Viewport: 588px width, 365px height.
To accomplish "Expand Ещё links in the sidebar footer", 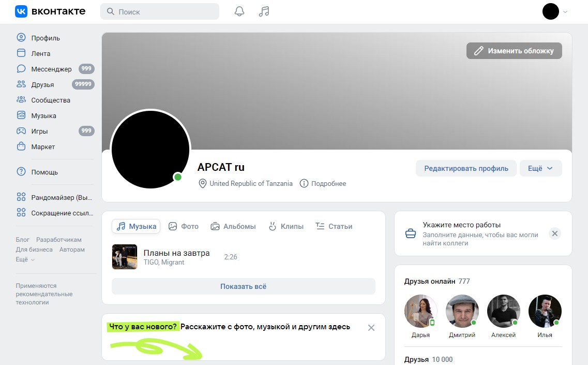I will [22, 259].
